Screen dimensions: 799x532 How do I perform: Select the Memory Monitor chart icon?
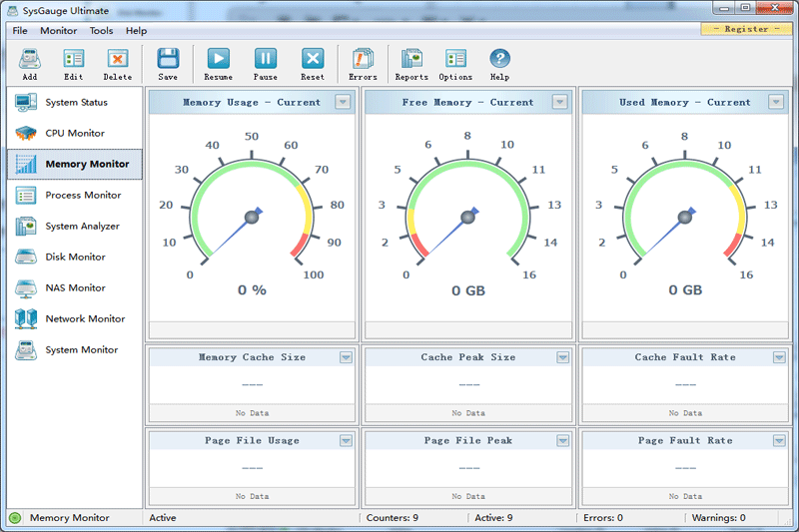[26, 164]
